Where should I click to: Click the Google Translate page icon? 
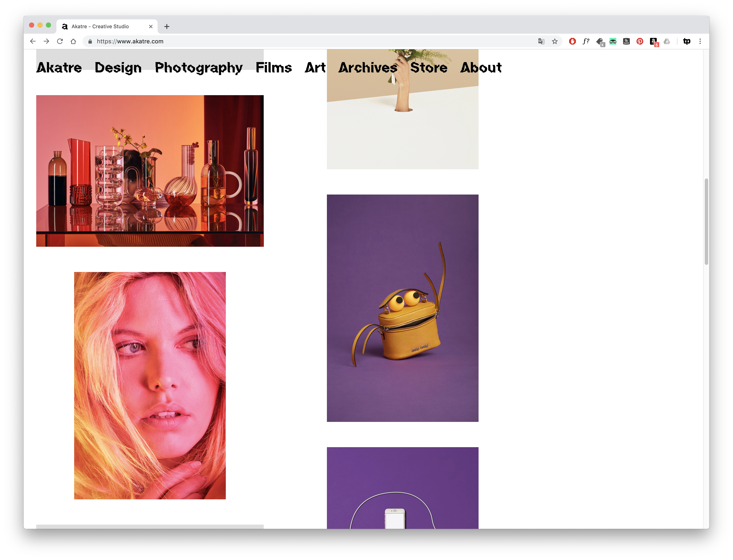(x=541, y=41)
